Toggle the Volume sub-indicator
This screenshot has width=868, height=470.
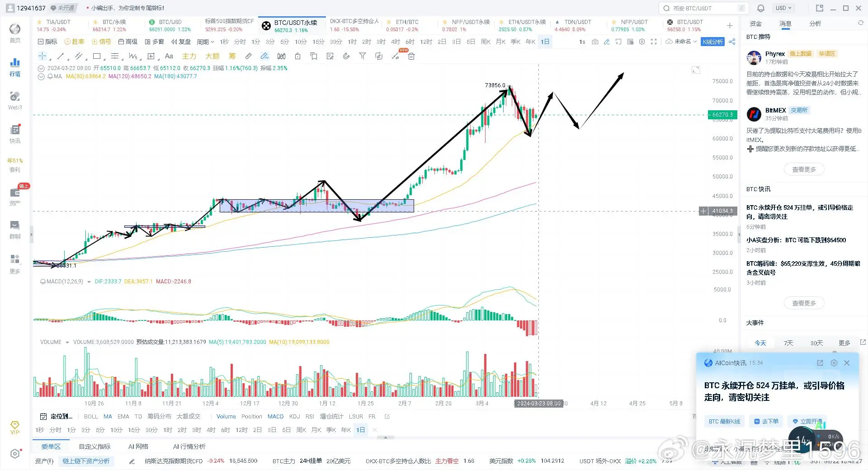click(x=226, y=416)
